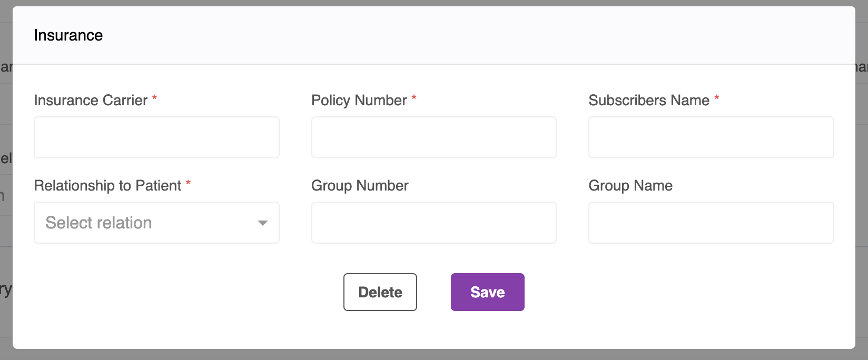
Task: Click the Group Number label
Action: coord(360,185)
